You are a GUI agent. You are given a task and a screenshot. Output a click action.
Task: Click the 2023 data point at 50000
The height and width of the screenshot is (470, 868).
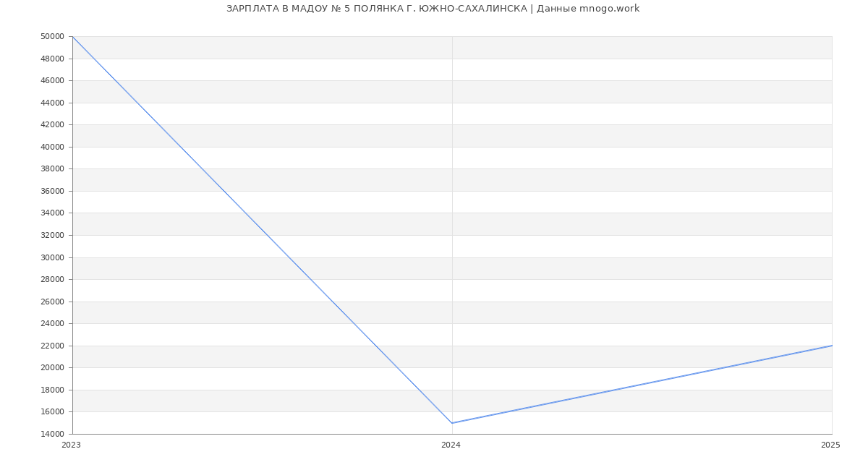pyautogui.click(x=72, y=36)
